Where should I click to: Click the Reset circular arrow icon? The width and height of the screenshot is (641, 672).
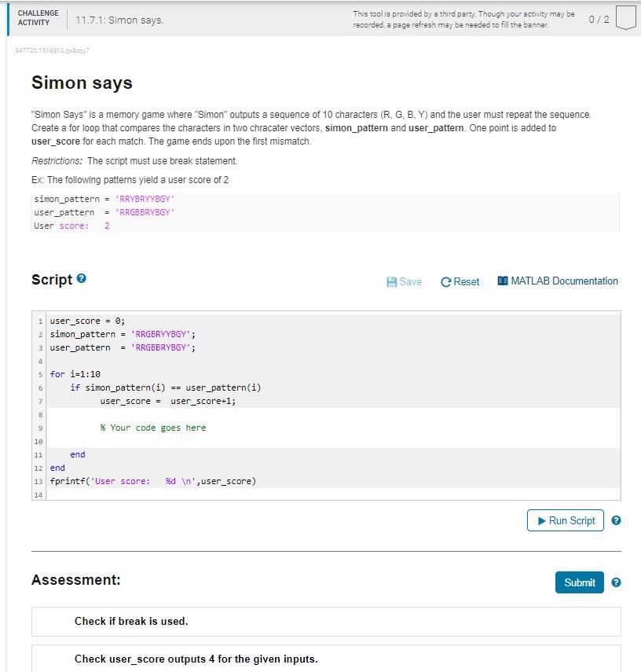pos(446,281)
